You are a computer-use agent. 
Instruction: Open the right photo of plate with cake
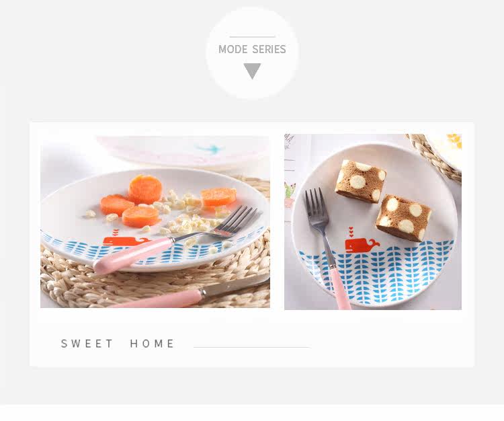373,222
